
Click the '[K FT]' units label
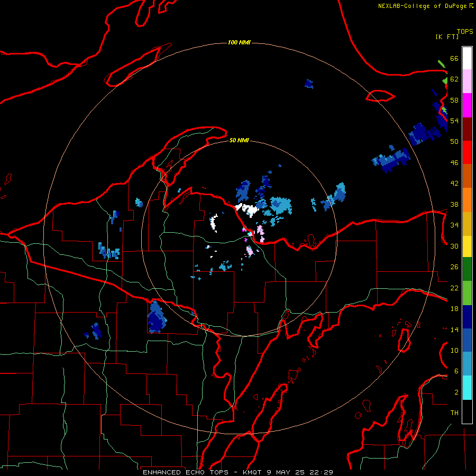point(447,36)
